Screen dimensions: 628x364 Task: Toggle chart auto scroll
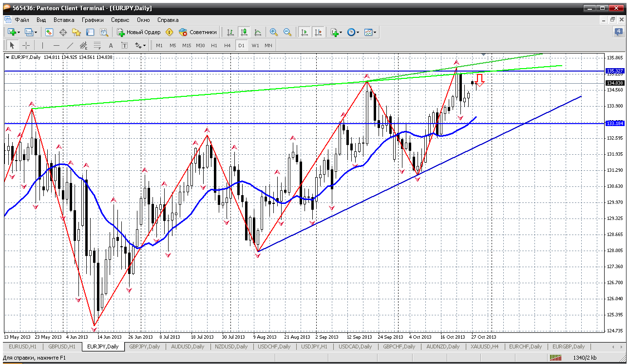pos(304,32)
